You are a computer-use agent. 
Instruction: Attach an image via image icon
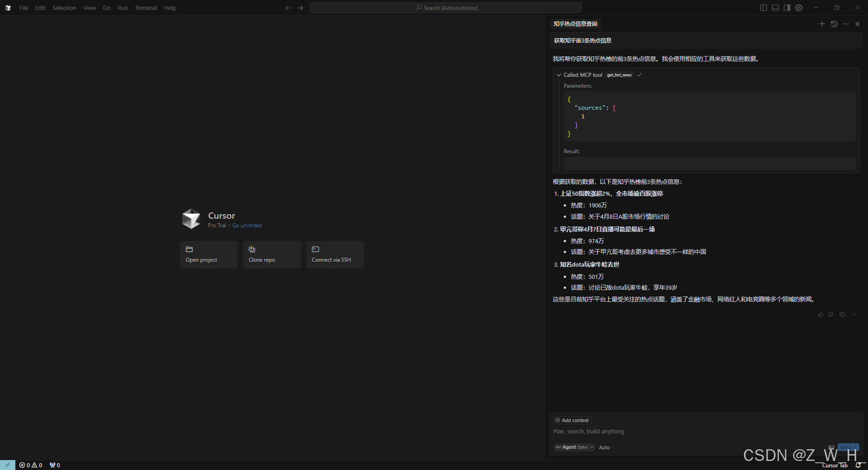(x=831, y=447)
